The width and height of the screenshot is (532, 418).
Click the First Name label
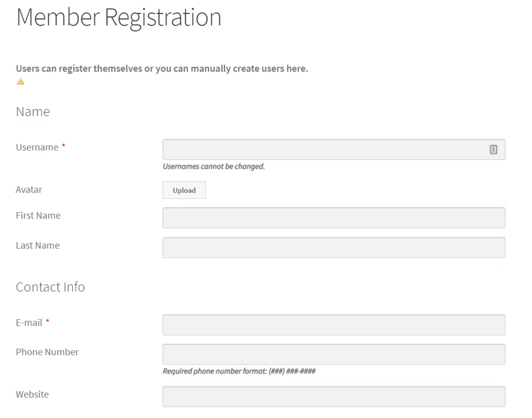click(38, 215)
